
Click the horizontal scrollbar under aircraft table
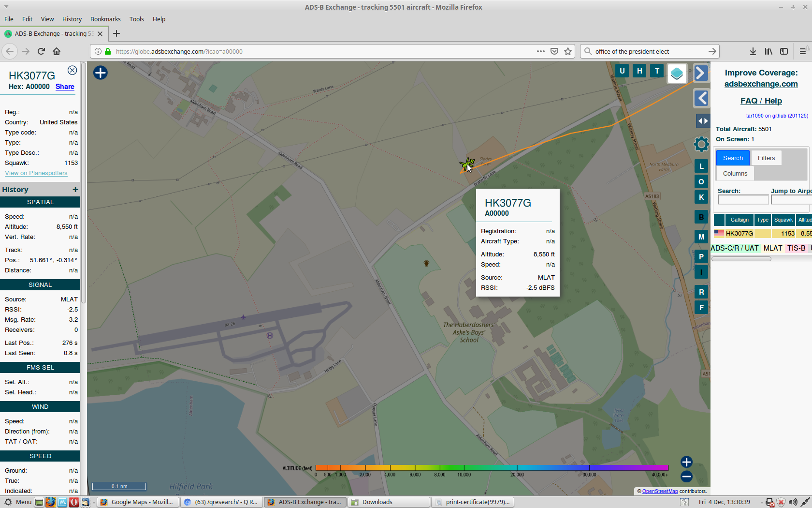coord(741,259)
